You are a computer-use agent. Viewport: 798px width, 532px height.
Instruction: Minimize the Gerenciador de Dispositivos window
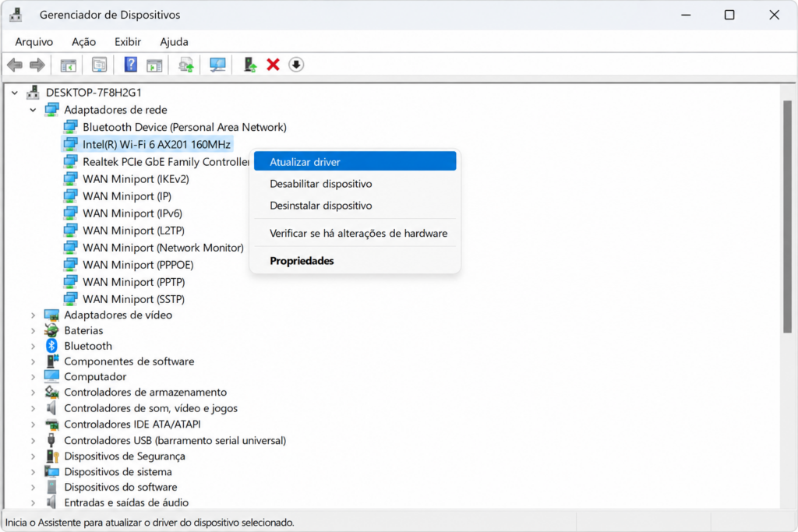tap(686, 15)
